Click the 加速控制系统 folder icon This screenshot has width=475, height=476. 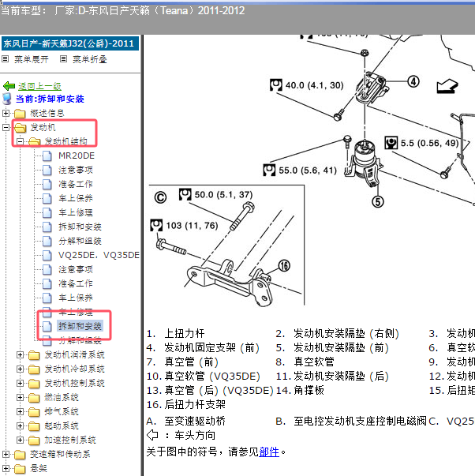coord(34,440)
